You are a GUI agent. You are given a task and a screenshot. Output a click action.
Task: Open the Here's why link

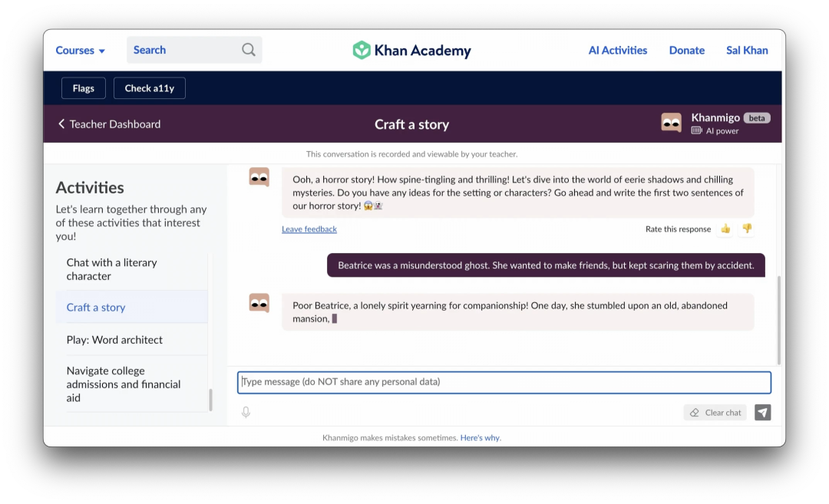tap(480, 437)
